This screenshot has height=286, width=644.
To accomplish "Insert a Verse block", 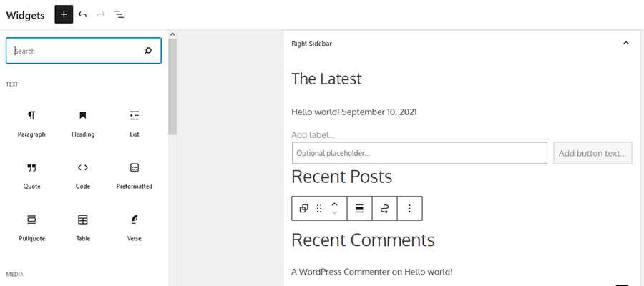I will click(135, 225).
